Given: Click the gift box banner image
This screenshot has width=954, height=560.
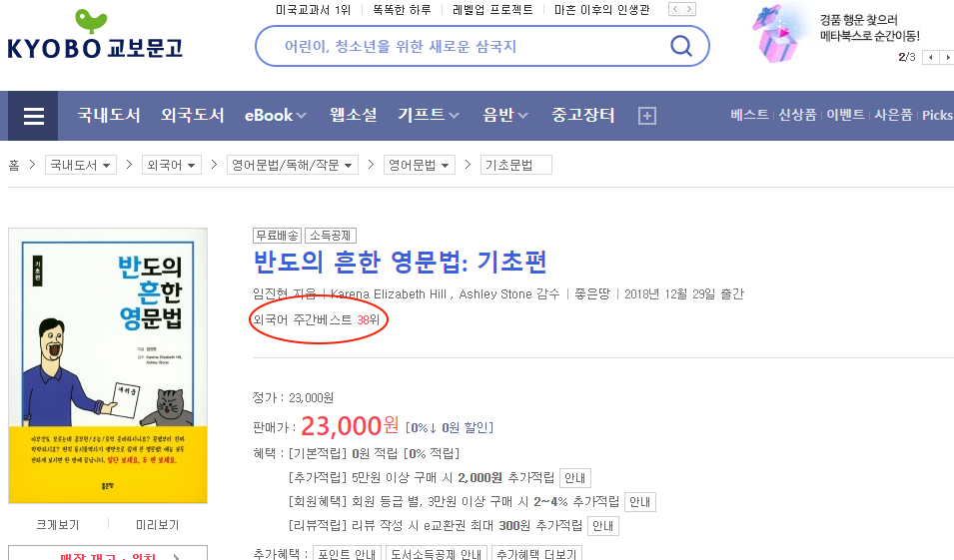Looking at the screenshot, I should [x=777, y=34].
